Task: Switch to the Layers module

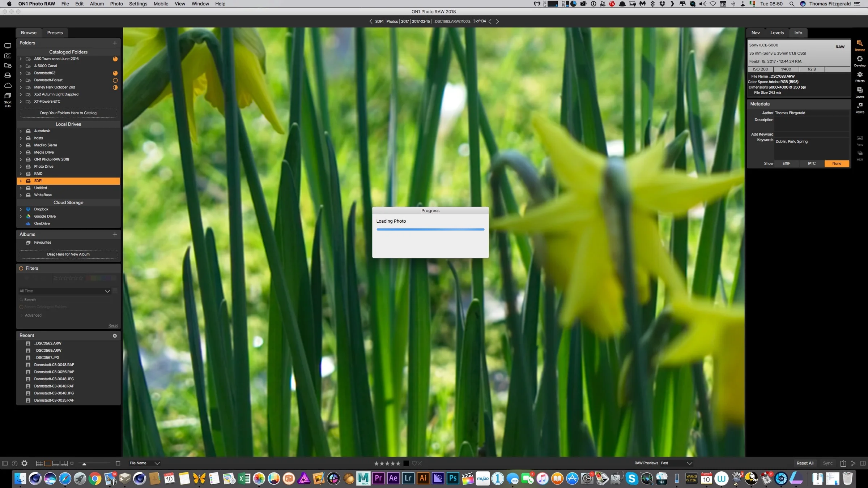Action: [x=860, y=92]
